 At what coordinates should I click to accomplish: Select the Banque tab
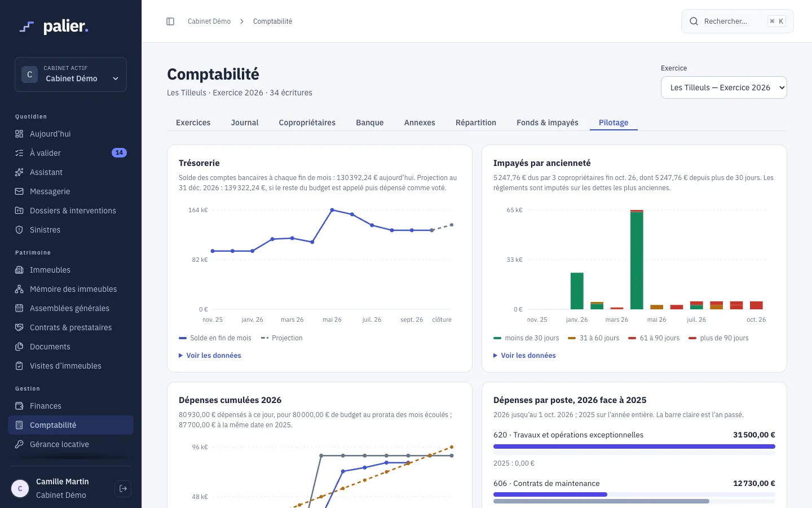click(x=370, y=122)
